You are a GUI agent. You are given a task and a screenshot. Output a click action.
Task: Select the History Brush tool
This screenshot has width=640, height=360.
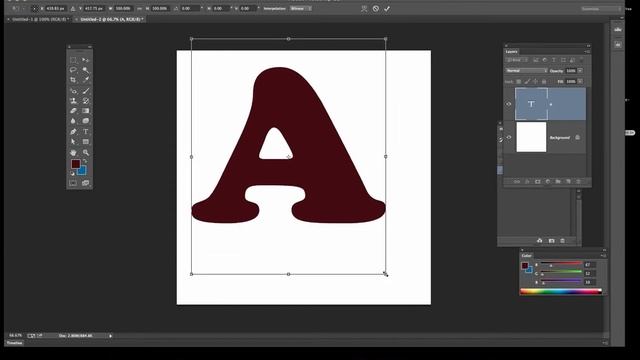click(x=86, y=101)
